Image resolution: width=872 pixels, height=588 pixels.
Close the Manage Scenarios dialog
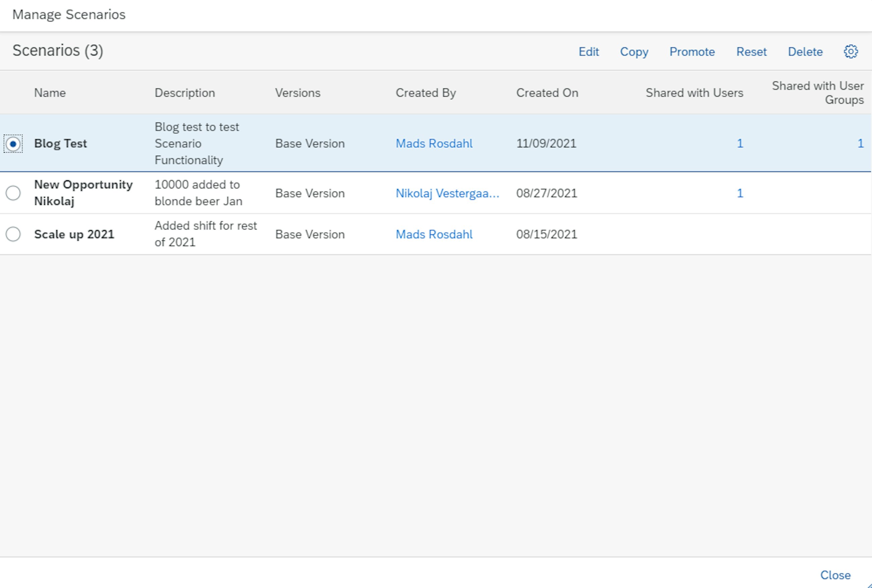click(x=835, y=575)
